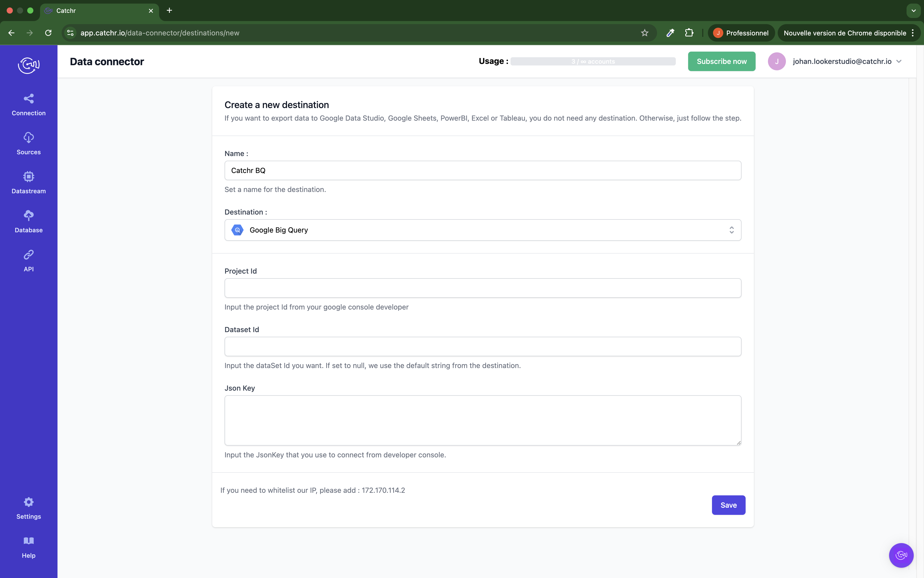Go to Sources in the sidebar
The image size is (924, 578).
pos(29,144)
